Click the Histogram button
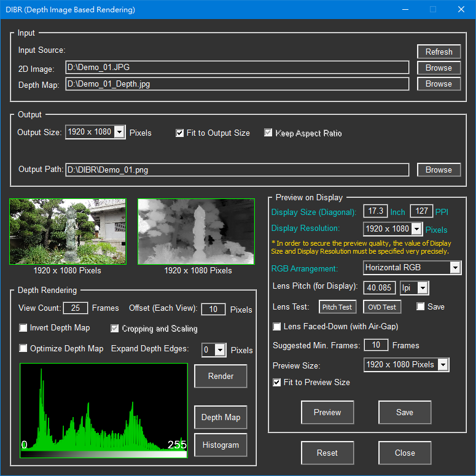The height and width of the screenshot is (476, 476). 220,445
